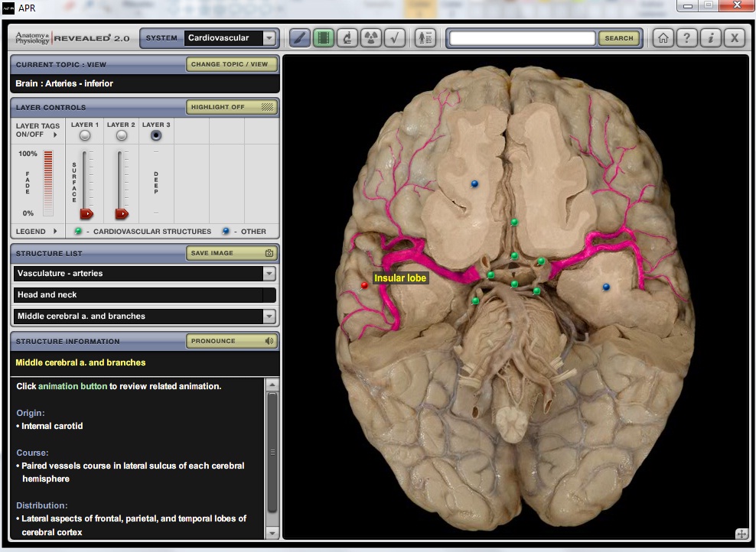Click the 'Origin:' heading
756x552 pixels.
pos(31,413)
